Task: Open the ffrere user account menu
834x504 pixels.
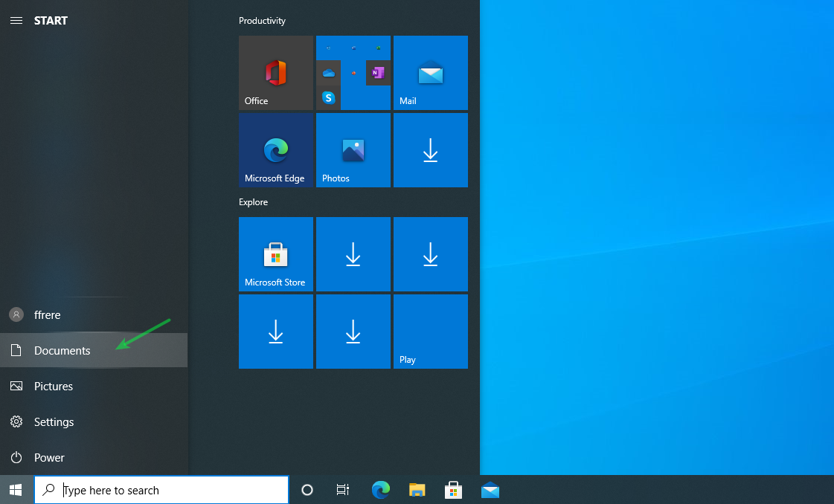Action: pyautogui.click(x=47, y=315)
